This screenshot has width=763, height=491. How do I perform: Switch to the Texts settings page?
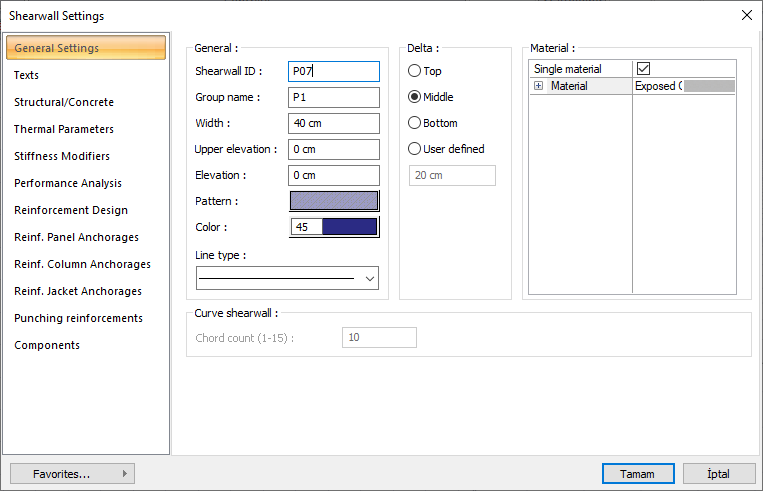27,75
